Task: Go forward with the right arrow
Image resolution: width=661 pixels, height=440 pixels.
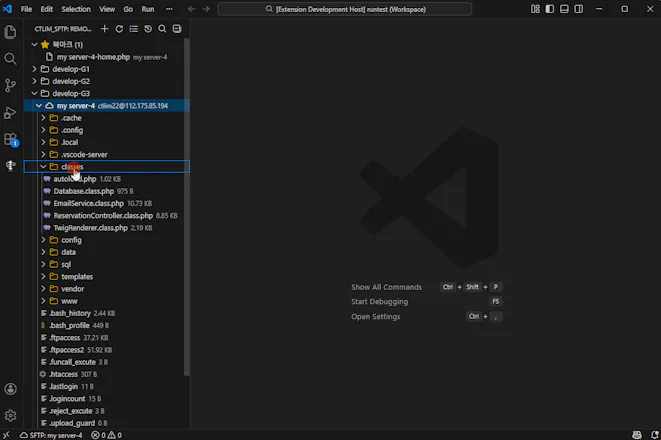Action: pos(206,9)
